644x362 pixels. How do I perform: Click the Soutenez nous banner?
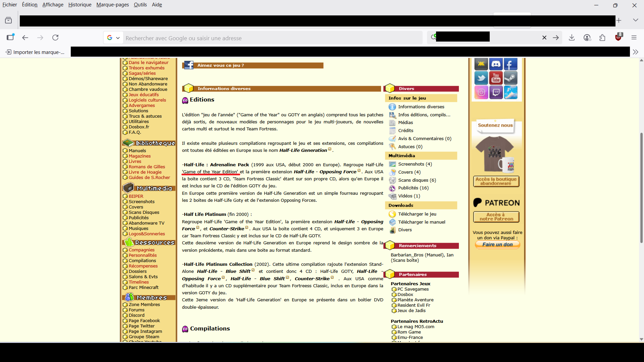[x=495, y=125]
